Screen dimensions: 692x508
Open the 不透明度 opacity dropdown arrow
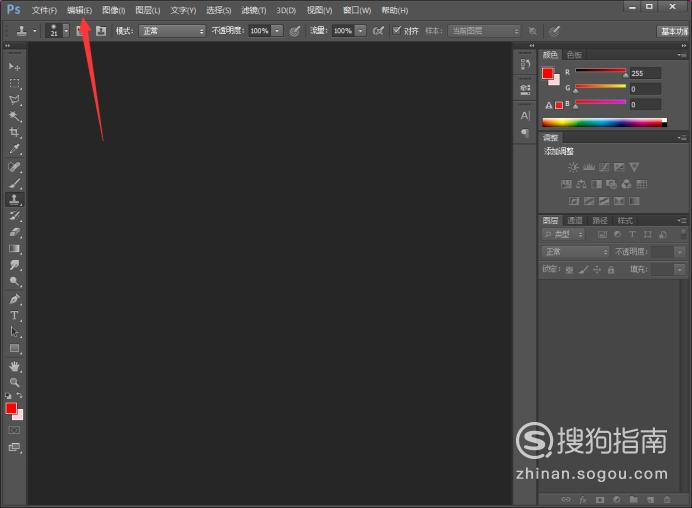277,31
